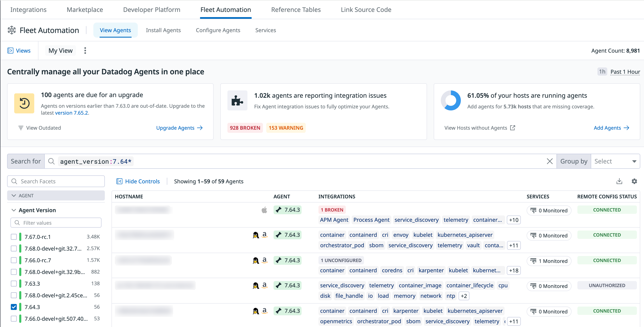
Task: Toggle the 7.67.0-rc.1 version checkbox
Action: coord(14,237)
